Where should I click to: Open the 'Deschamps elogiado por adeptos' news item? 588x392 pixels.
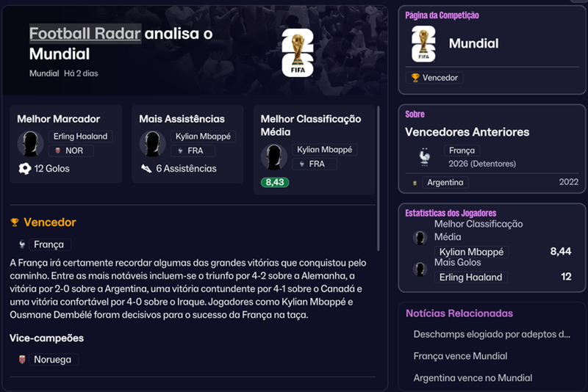tap(492, 334)
